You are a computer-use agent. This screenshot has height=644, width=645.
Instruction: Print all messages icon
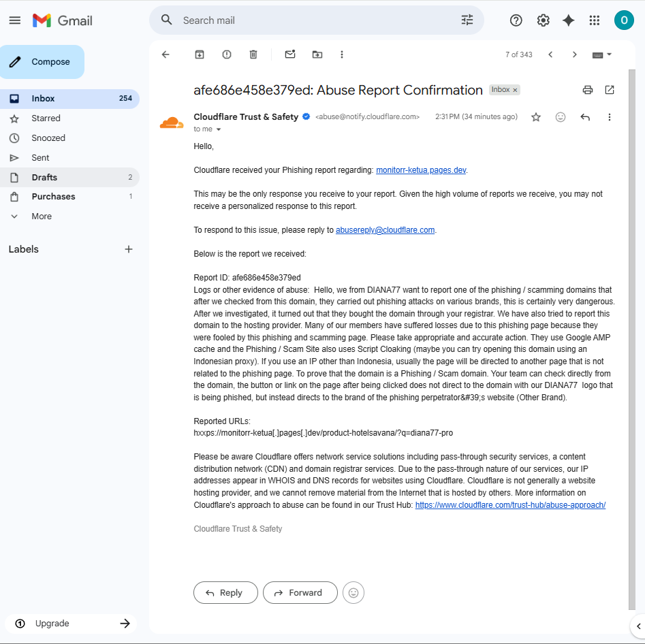[x=588, y=90]
